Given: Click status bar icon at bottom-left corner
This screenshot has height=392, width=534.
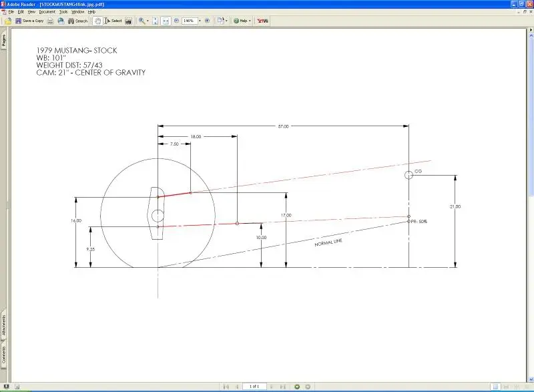Looking at the screenshot, I should [6, 387].
